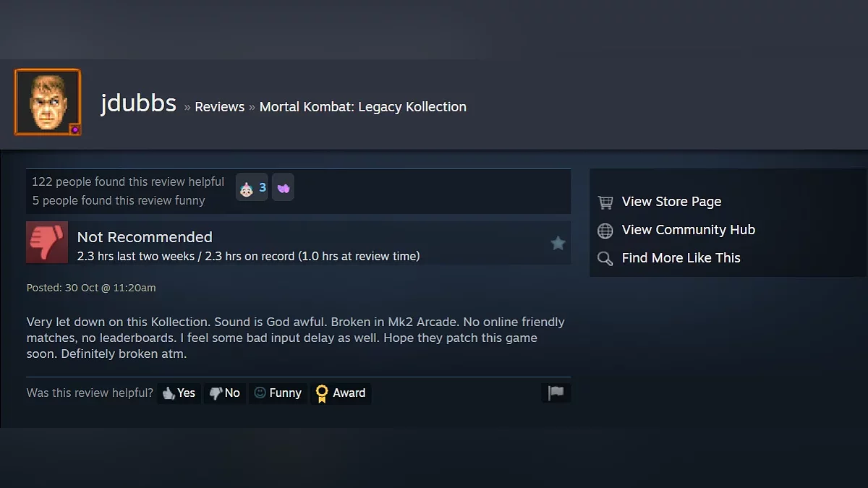Go to the Reviews breadcrumb

click(x=219, y=107)
